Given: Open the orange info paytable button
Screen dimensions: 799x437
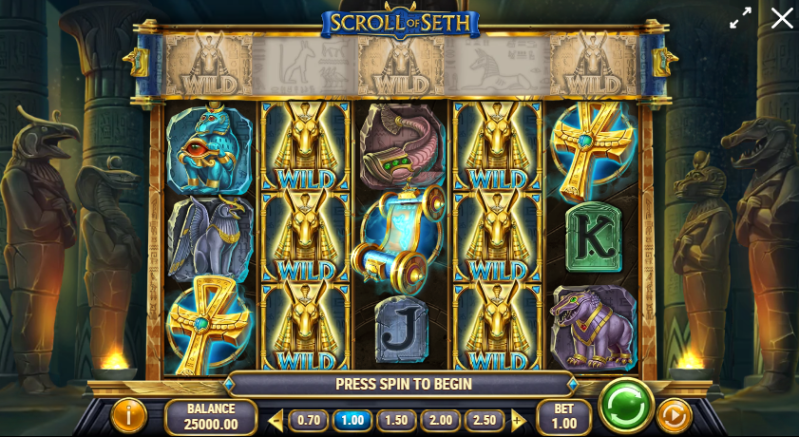Looking at the screenshot, I should (x=129, y=416).
